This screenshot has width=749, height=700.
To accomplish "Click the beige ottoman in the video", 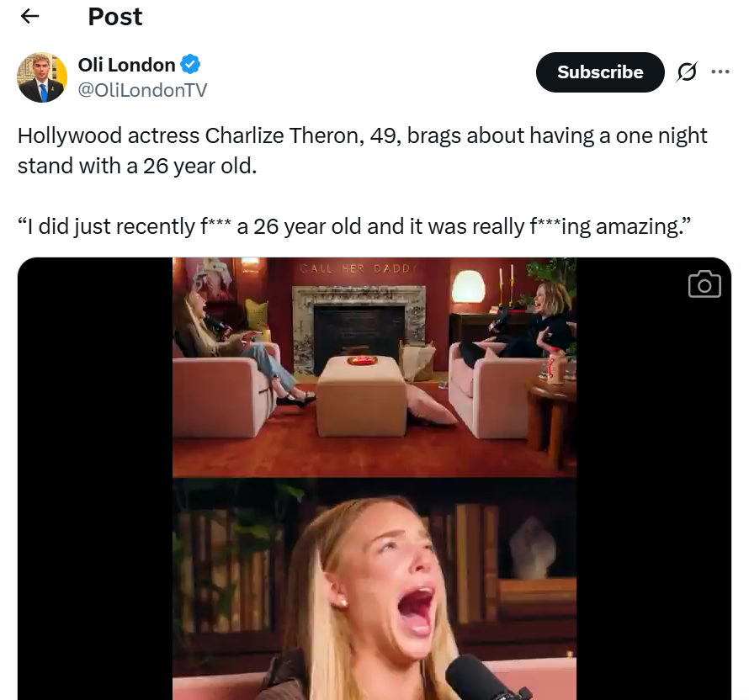I will [362, 395].
